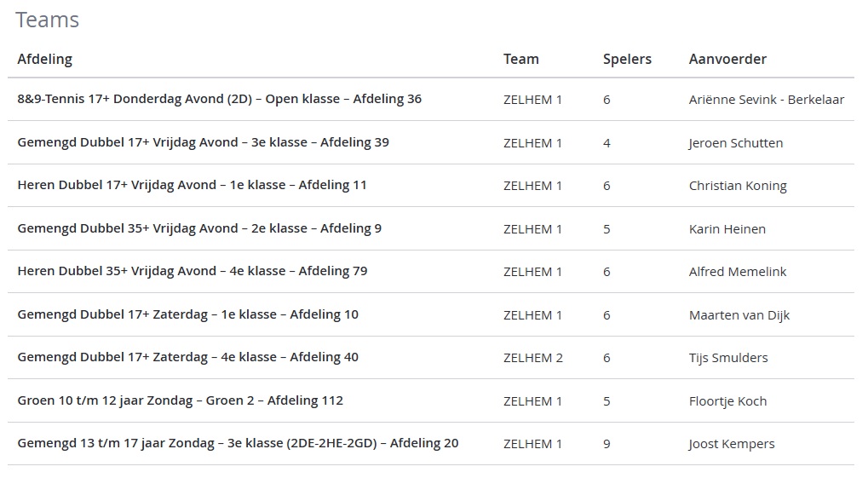Click the Aanvoerder column header
This screenshot has width=868, height=478.
coord(727,60)
